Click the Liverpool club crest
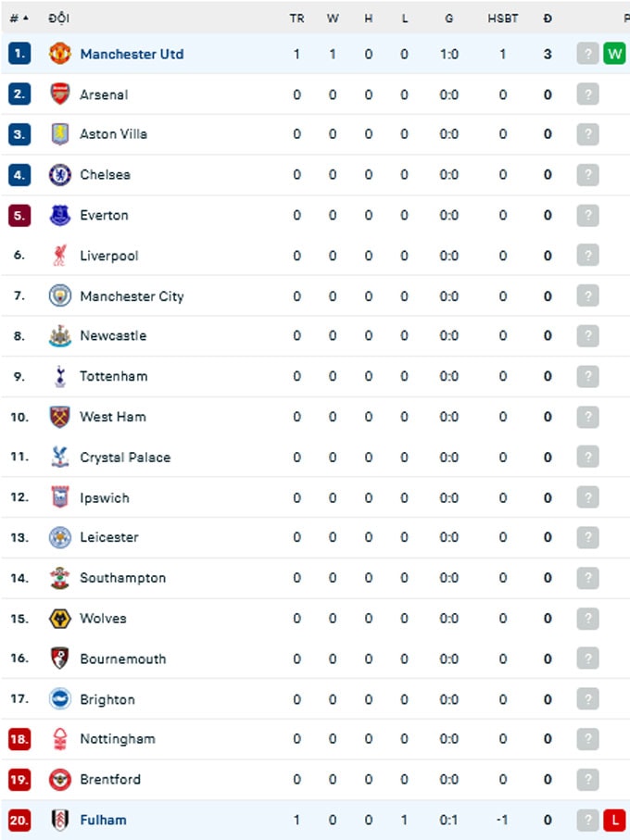 coord(60,256)
